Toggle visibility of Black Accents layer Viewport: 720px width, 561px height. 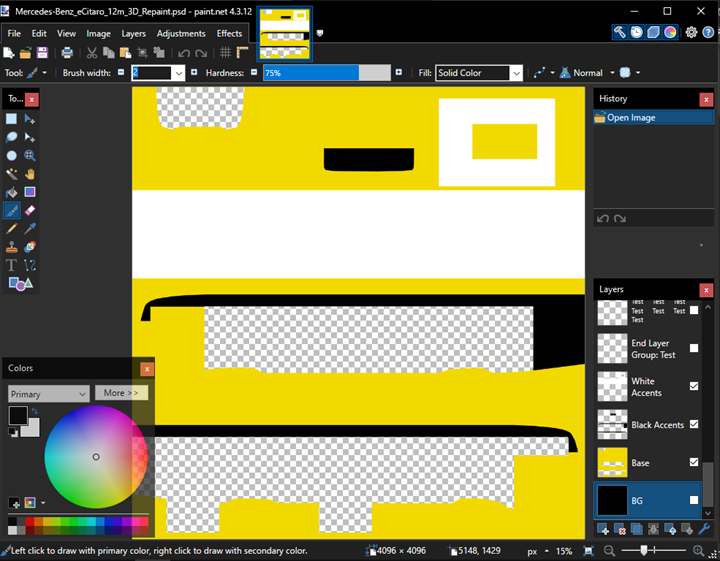694,424
